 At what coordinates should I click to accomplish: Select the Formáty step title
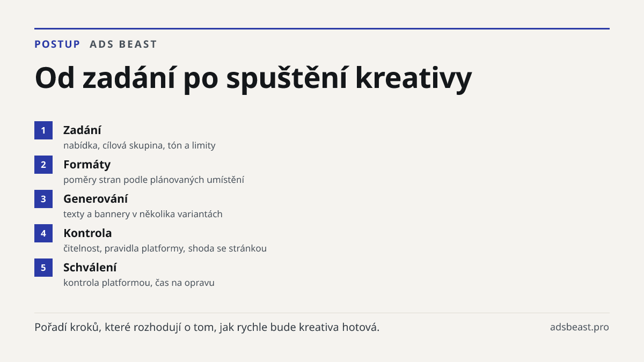click(x=87, y=165)
